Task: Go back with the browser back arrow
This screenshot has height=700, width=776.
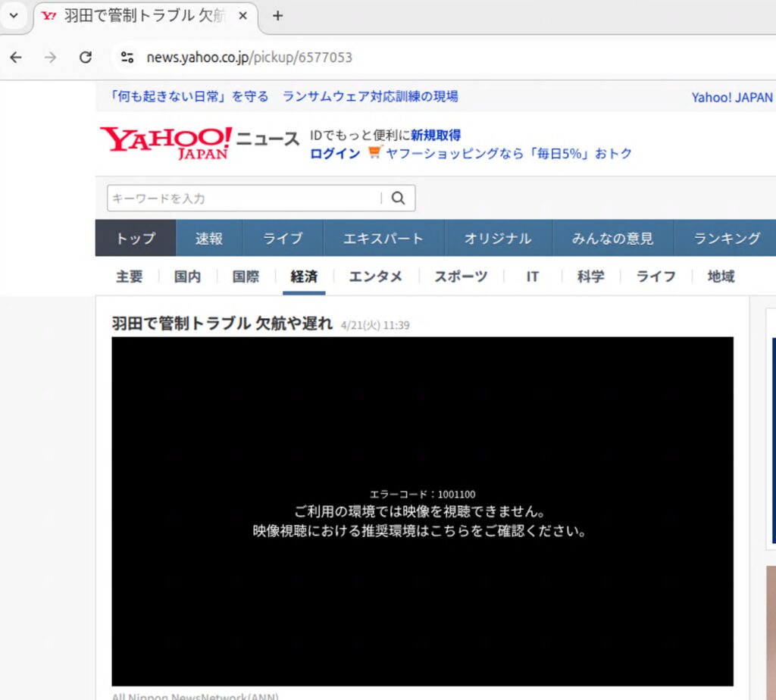Action: coord(16,58)
